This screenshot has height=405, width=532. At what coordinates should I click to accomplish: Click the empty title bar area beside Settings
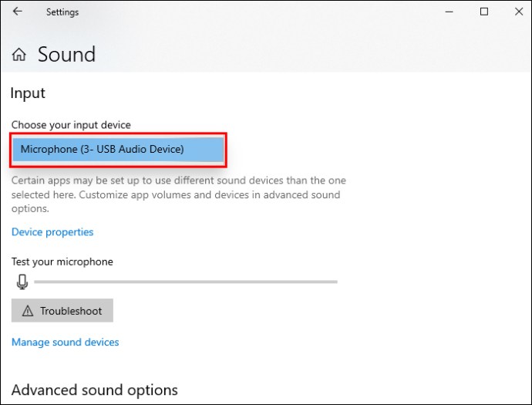258,12
